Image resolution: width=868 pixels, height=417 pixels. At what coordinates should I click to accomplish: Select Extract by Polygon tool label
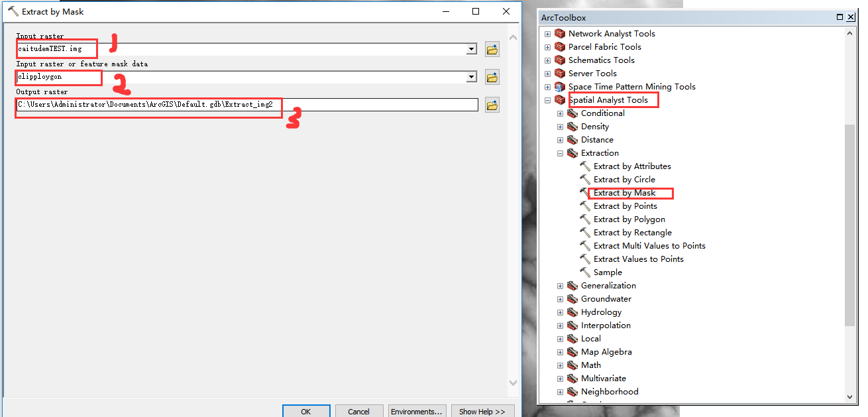point(629,219)
